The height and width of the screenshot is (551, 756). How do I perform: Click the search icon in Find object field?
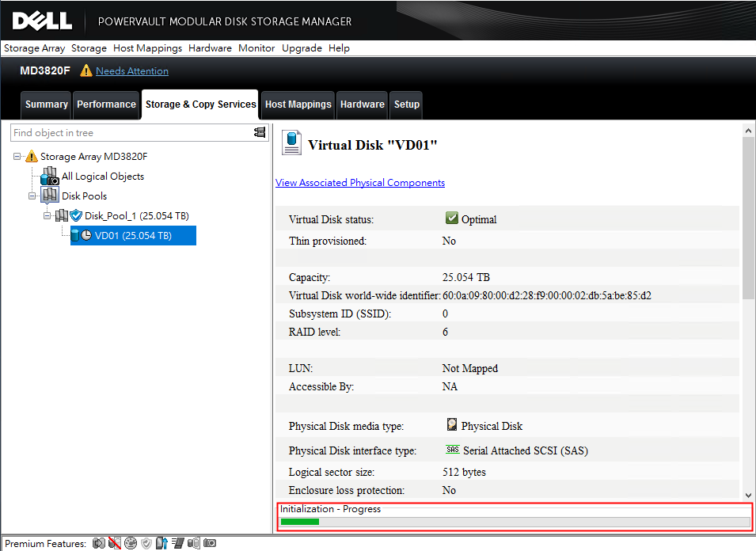(260, 132)
